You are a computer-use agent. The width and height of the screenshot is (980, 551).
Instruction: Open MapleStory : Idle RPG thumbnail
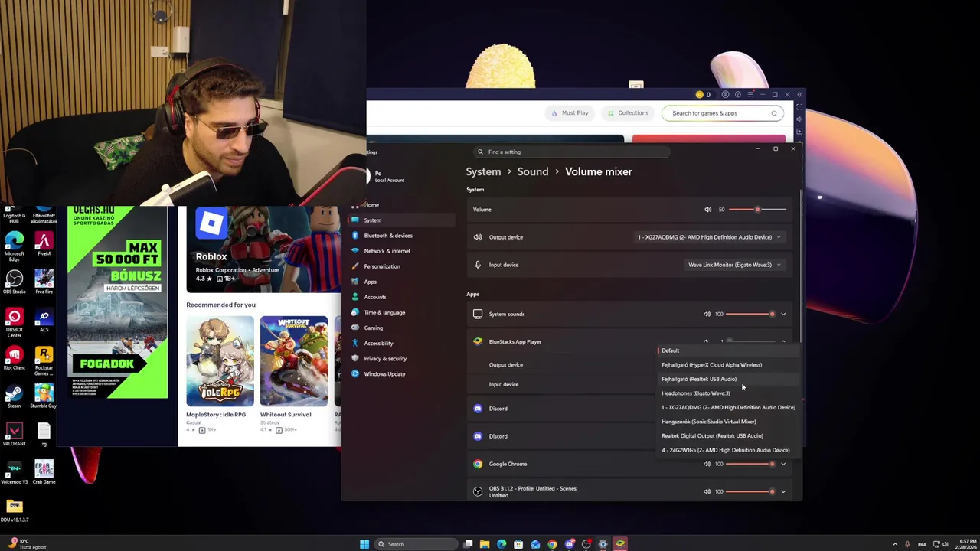(220, 361)
